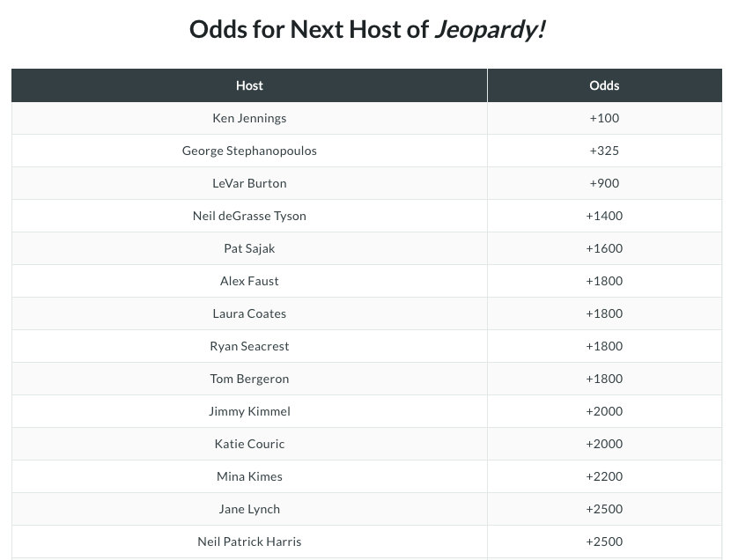Select the Ken Jennings host name
Screen dimensions: 738x560
coord(249,118)
